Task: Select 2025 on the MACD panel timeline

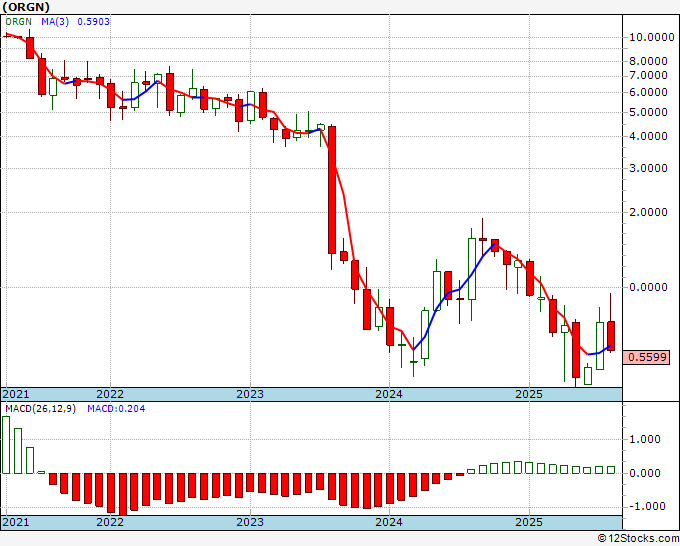Action: tap(529, 522)
